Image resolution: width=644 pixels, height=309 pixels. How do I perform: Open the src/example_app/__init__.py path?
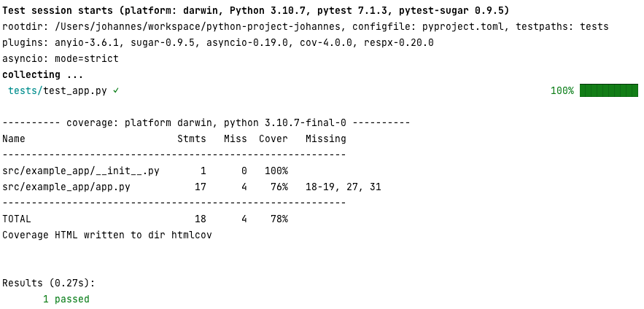click(x=81, y=171)
